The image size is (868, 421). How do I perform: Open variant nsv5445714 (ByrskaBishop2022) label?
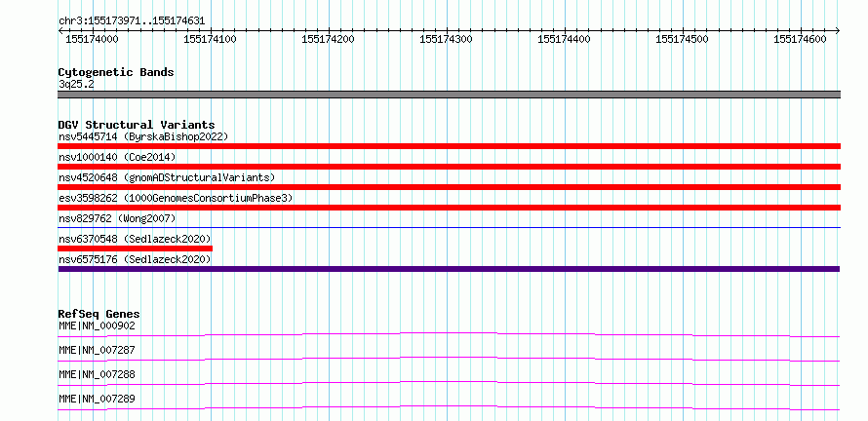(x=143, y=136)
